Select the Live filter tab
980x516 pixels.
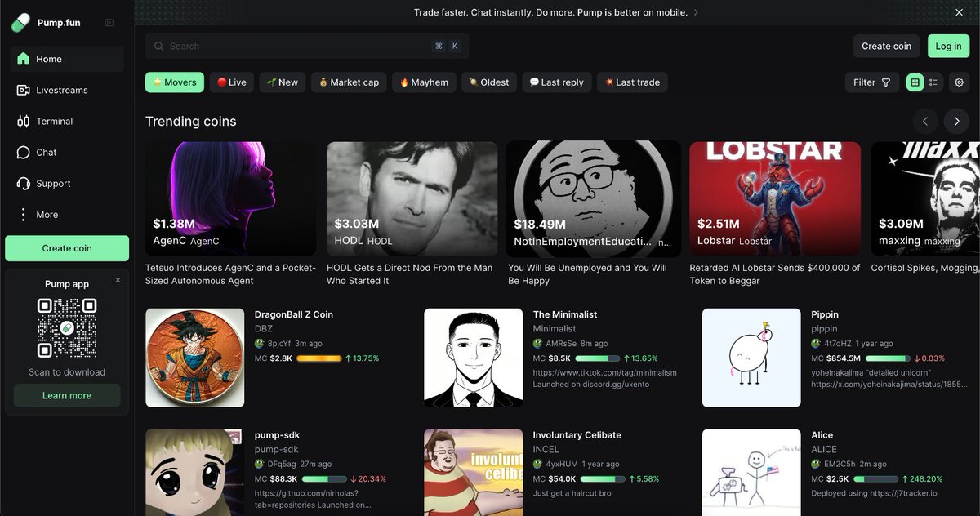232,82
